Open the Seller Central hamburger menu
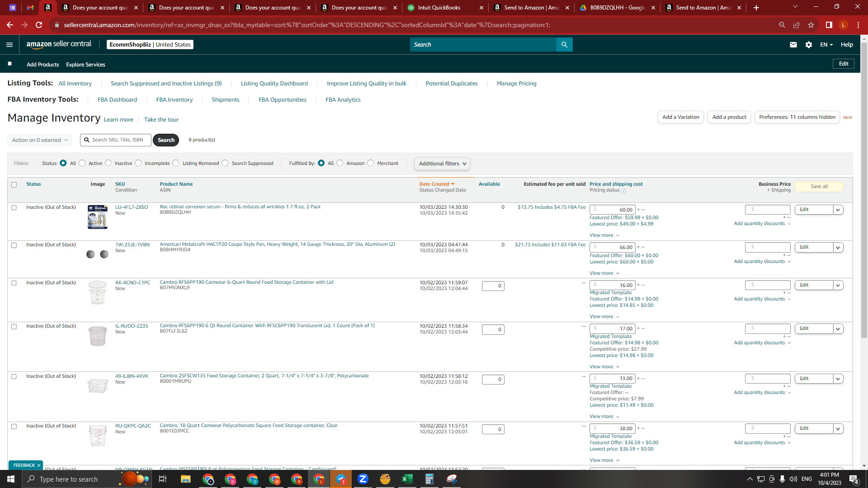This screenshot has height=488, width=868. [9, 44]
